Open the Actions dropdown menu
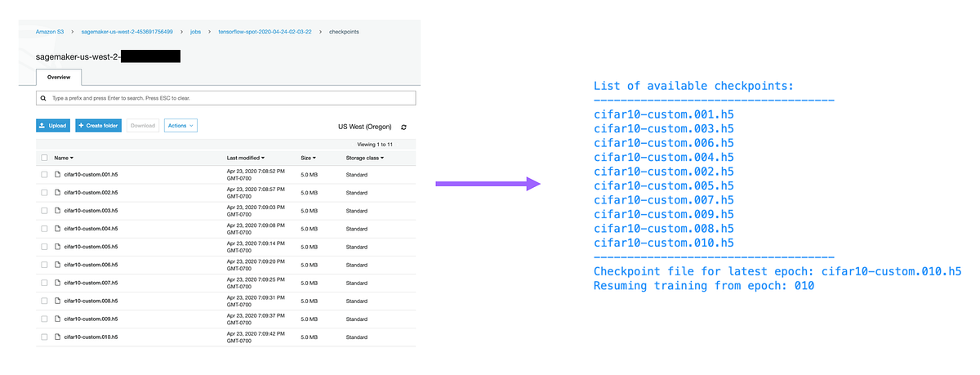 (180, 126)
